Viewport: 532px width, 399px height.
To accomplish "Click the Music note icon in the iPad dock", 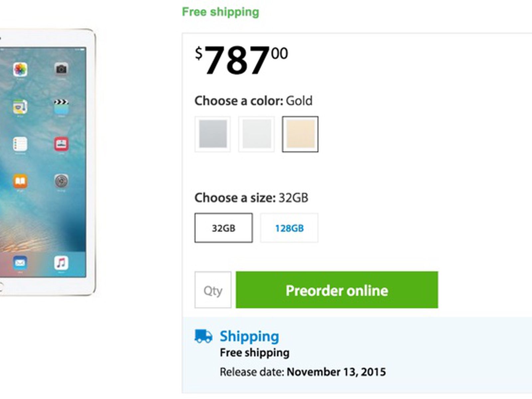I will point(61,263).
